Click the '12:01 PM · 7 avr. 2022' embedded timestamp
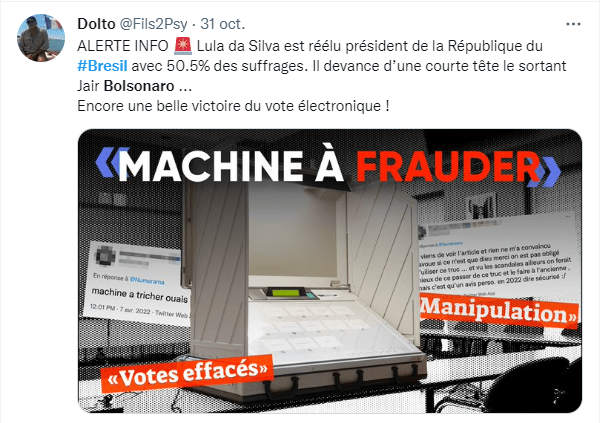Screen dimensions: 611x423 pyautogui.click(x=120, y=310)
